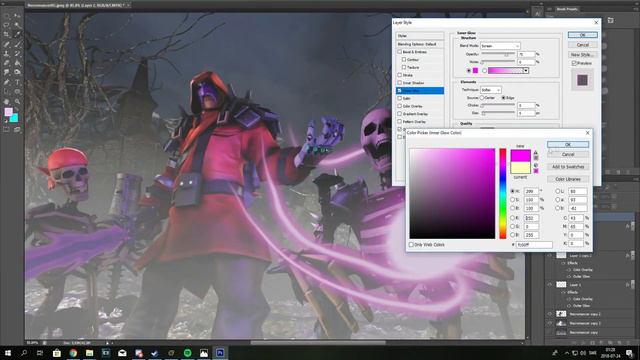640x360 pixels.
Task: Select the Rectangular Marquee tool
Action: point(7,16)
